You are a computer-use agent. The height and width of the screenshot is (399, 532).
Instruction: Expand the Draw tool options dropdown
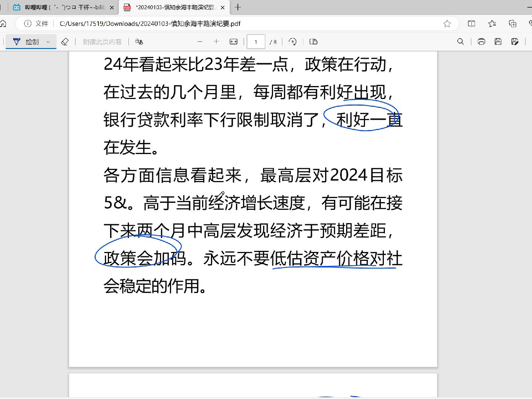coord(48,42)
